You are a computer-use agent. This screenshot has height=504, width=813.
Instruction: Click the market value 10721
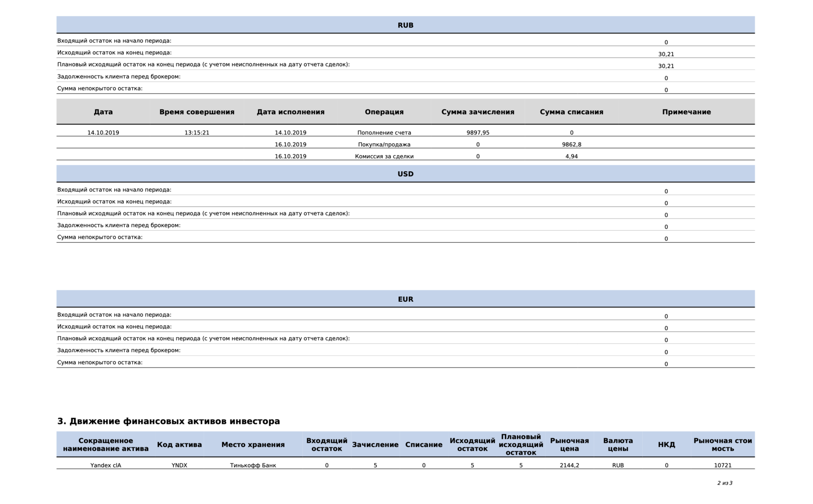coord(723,465)
